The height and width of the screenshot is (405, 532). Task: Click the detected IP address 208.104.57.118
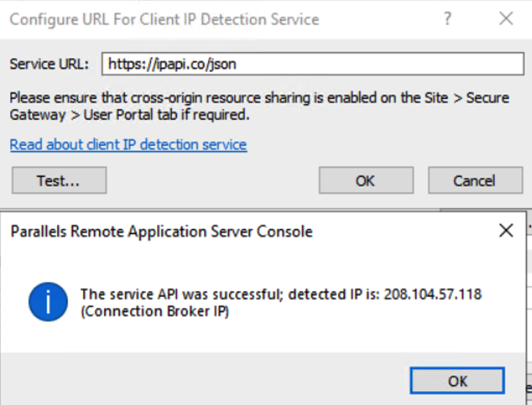(x=433, y=295)
